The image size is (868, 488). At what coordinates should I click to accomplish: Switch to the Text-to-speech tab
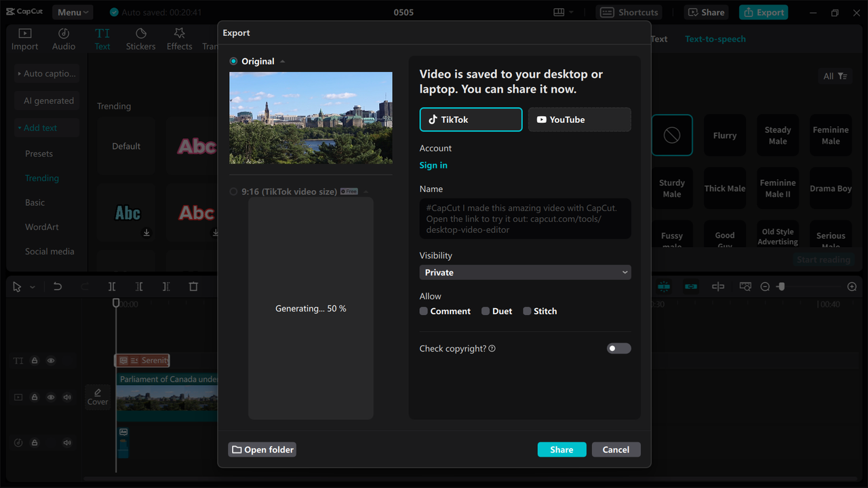pyautogui.click(x=715, y=39)
